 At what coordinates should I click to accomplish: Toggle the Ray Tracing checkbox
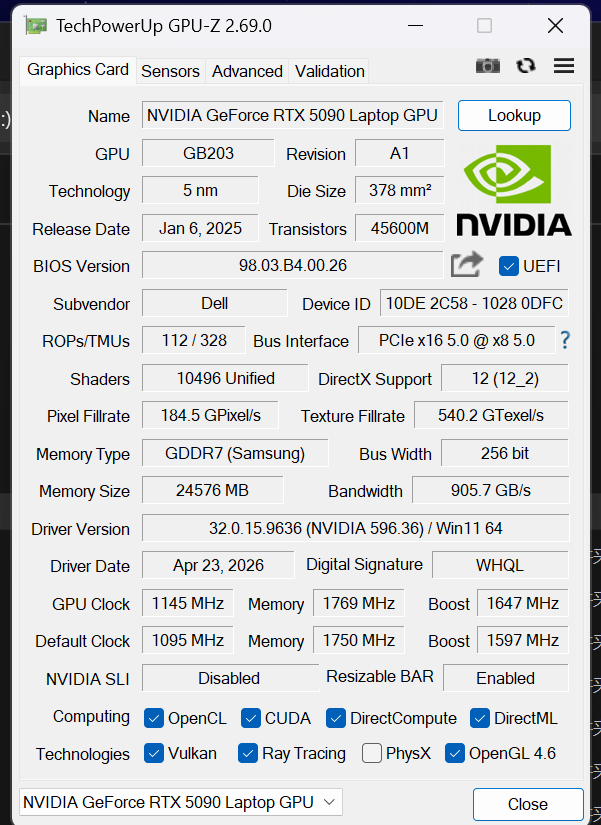247,753
